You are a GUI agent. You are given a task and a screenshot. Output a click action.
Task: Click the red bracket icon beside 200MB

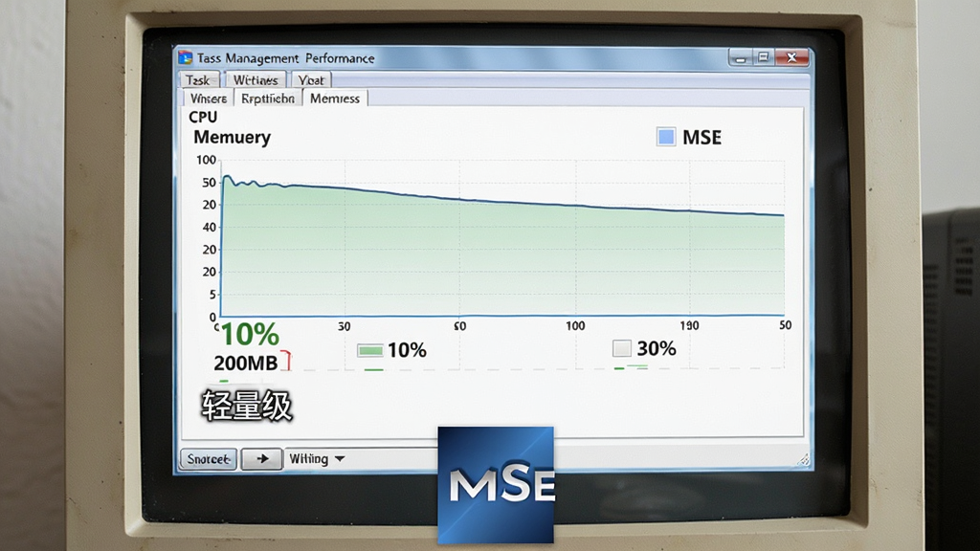(x=286, y=361)
